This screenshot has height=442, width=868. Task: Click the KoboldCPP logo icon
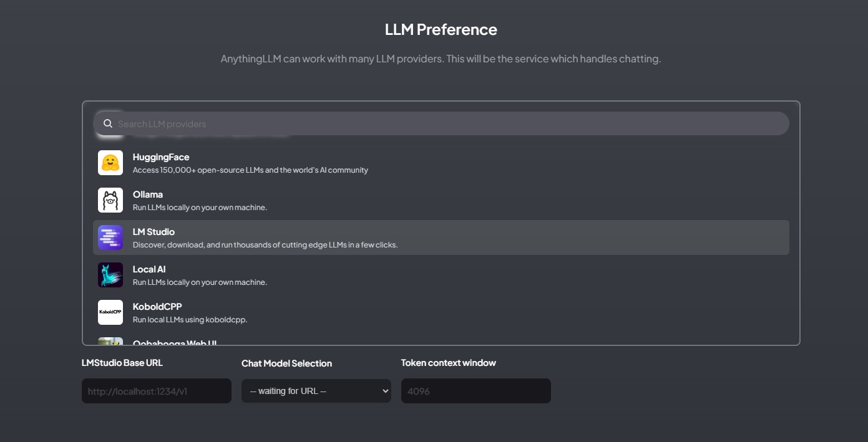(110, 312)
